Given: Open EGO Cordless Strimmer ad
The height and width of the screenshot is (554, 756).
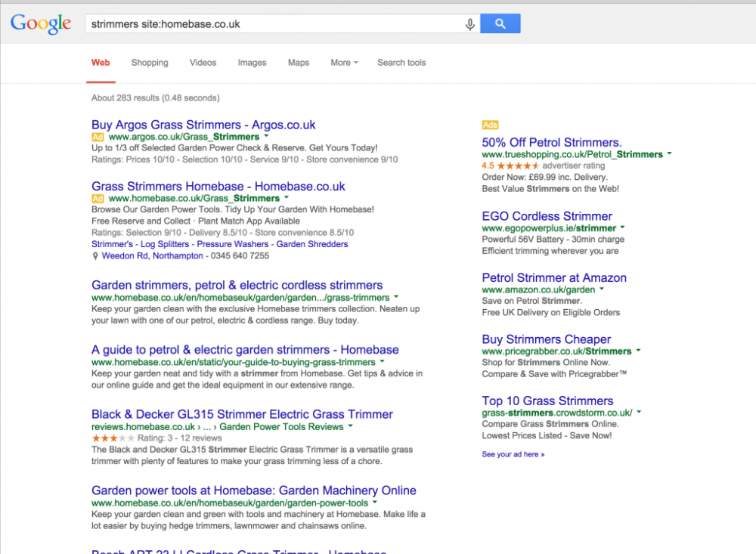Looking at the screenshot, I should (547, 216).
